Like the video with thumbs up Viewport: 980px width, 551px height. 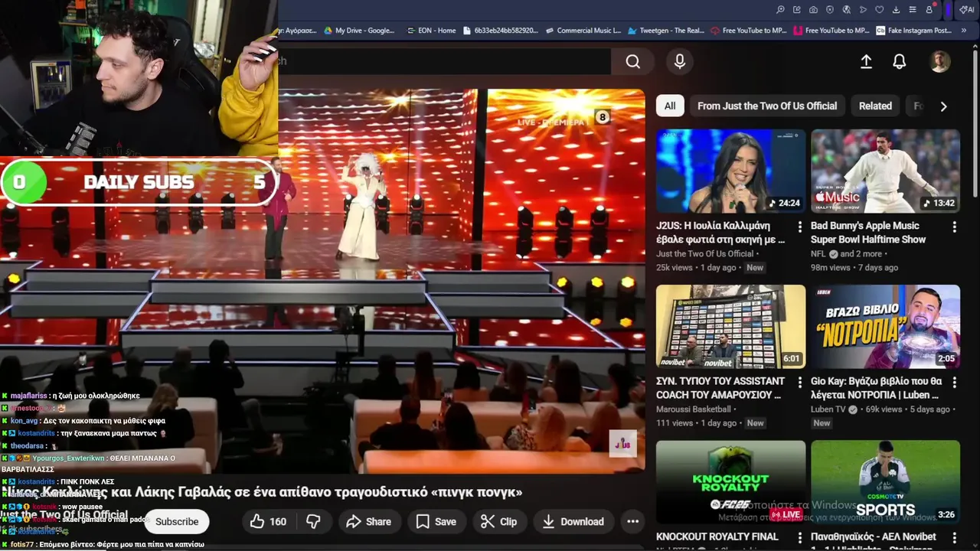point(266,522)
